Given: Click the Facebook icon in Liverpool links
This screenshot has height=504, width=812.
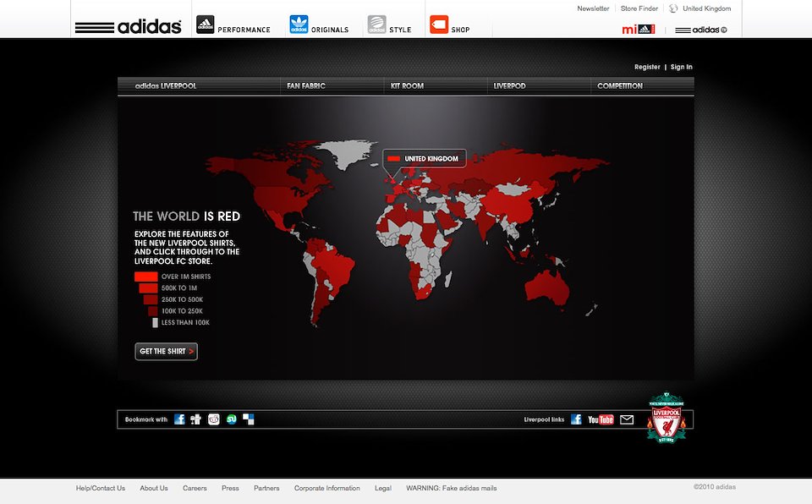Looking at the screenshot, I should point(576,419).
